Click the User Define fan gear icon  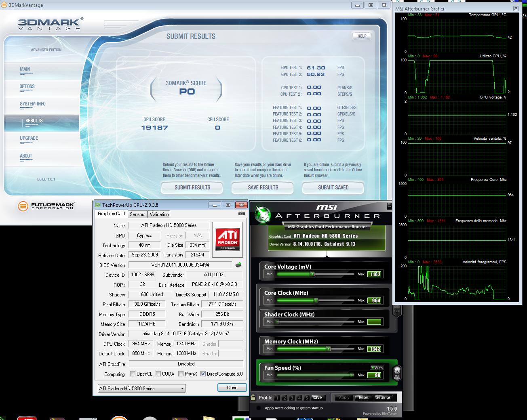point(397,372)
